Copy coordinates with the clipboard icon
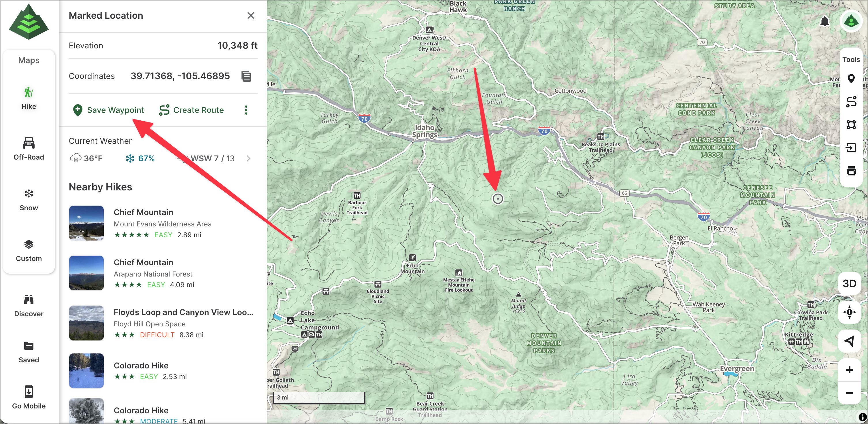 coord(246,76)
